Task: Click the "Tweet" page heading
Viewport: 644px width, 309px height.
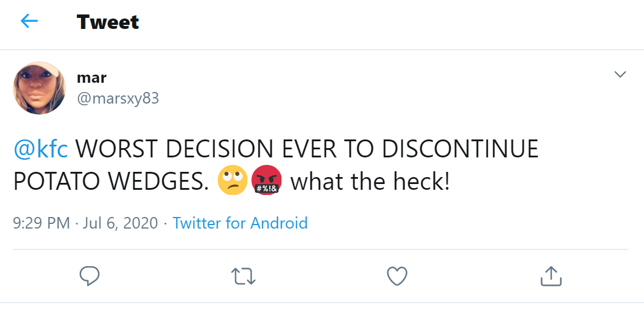Action: [108, 22]
